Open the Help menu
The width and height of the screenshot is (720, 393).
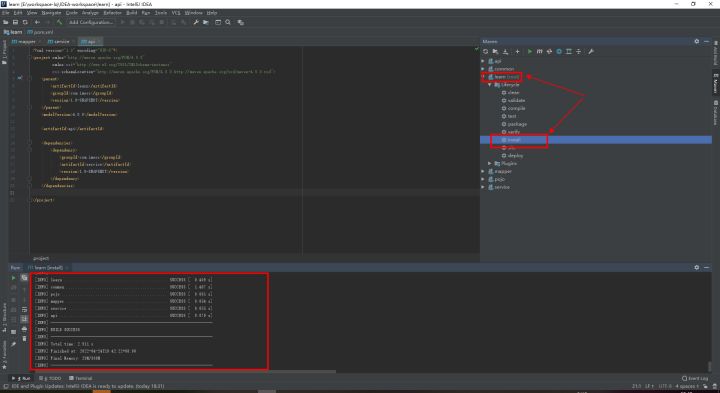pyautogui.click(x=212, y=13)
